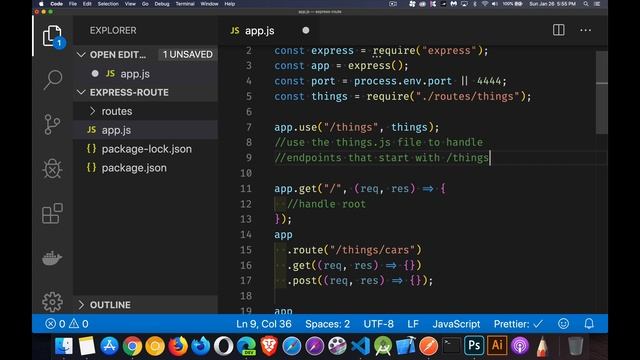Image resolution: width=640 pixels, height=360 pixels.
Task: Open the Opera browser from the dock
Action: 223,346
